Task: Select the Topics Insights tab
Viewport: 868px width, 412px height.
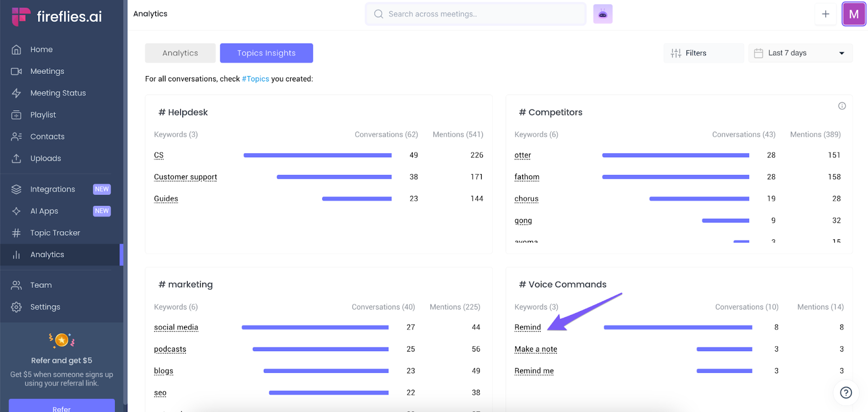Action: pyautogui.click(x=266, y=53)
